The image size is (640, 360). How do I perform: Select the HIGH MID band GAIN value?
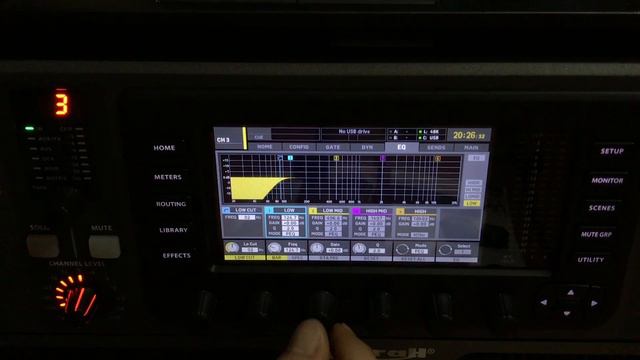coord(376,224)
